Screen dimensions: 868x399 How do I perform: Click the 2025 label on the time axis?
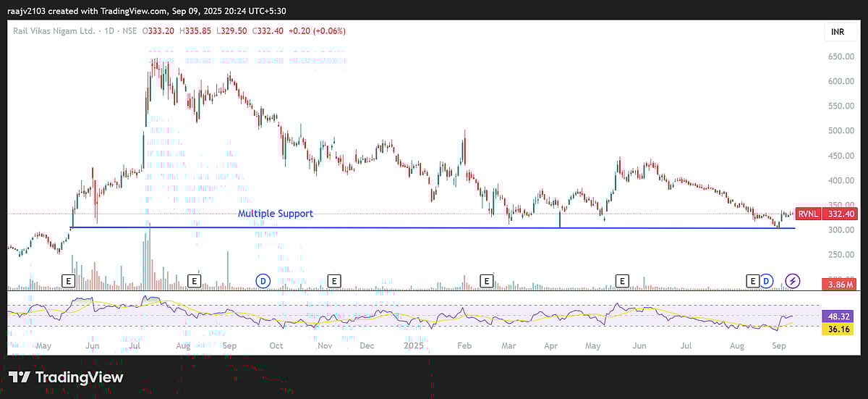[x=414, y=346]
